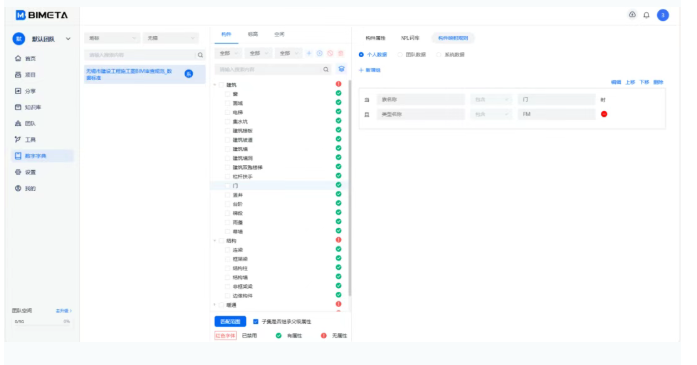Click the 去升级 upgrade link

(64, 311)
